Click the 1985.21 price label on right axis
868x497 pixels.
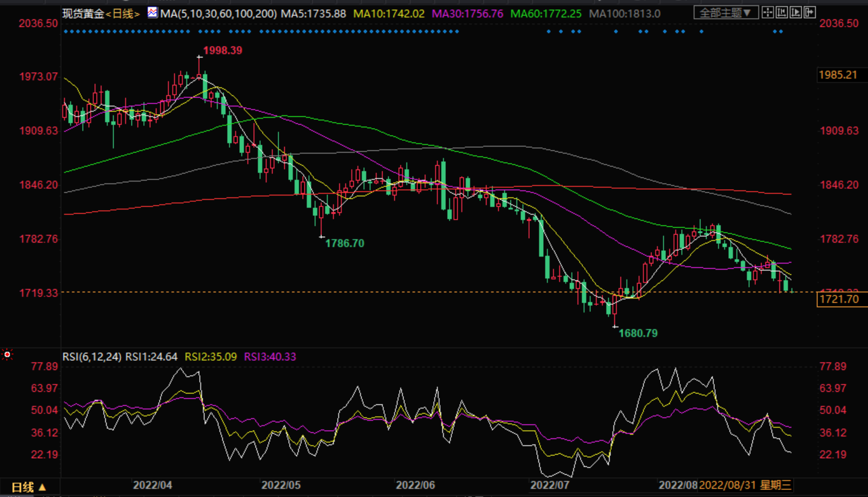tap(838, 74)
